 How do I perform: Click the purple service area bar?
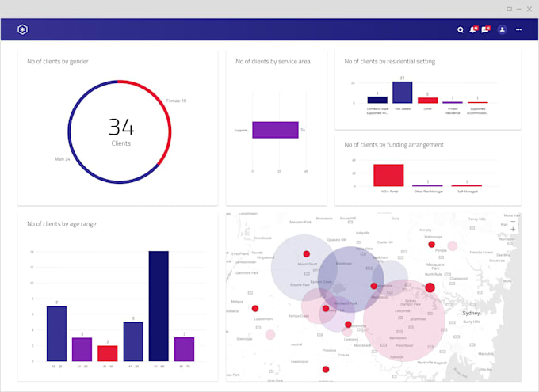coord(275,130)
